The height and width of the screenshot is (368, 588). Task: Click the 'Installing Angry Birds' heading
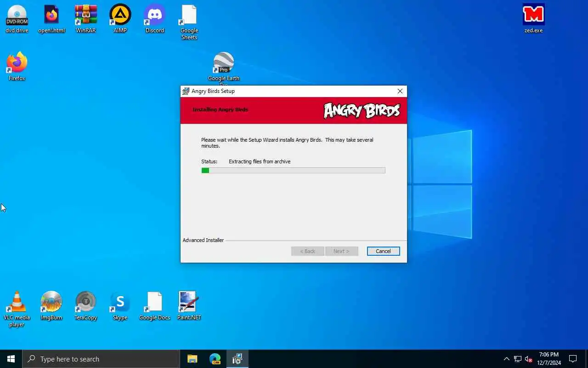pos(220,110)
